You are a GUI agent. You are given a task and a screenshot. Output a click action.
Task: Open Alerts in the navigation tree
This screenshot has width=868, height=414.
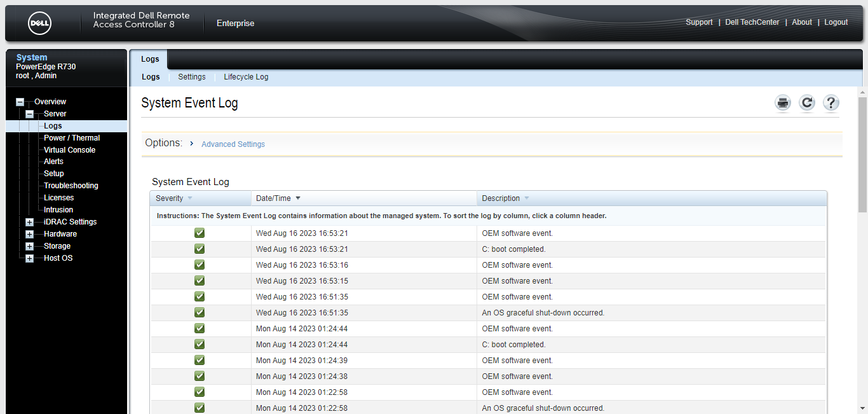(54, 162)
